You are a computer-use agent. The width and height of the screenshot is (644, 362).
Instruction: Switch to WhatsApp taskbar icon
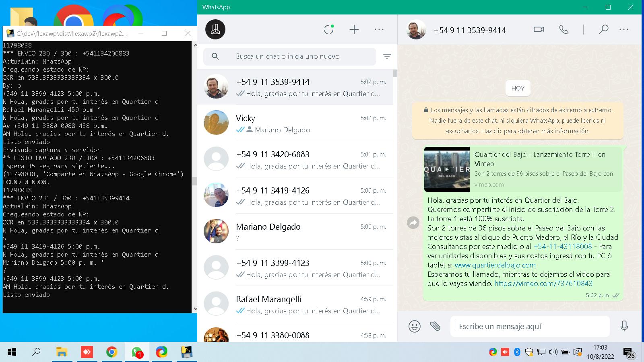pos(137,352)
